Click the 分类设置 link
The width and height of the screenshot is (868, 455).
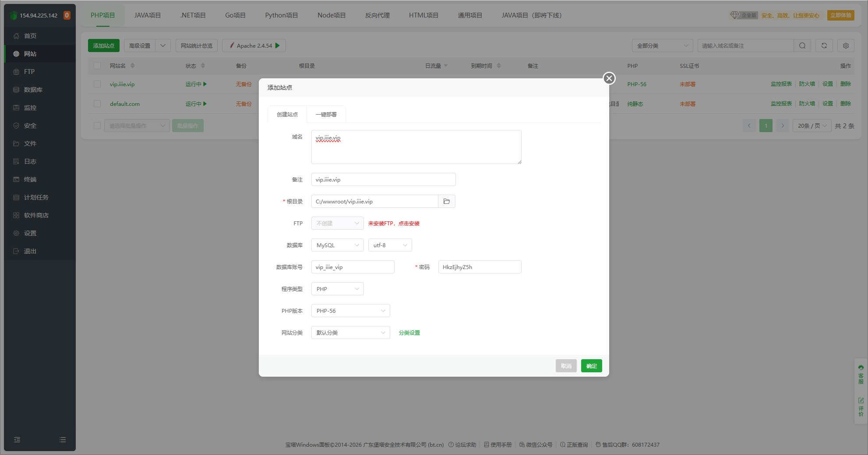(x=409, y=332)
